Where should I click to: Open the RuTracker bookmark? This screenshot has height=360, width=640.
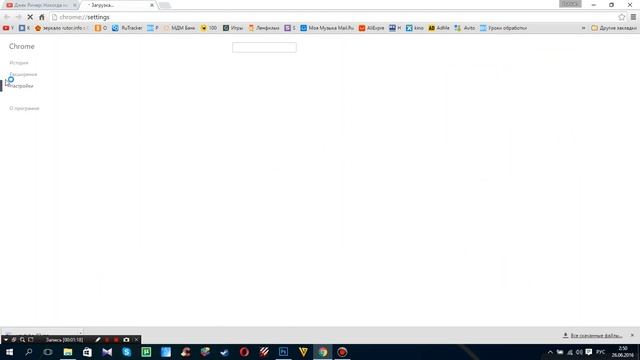[x=127, y=28]
